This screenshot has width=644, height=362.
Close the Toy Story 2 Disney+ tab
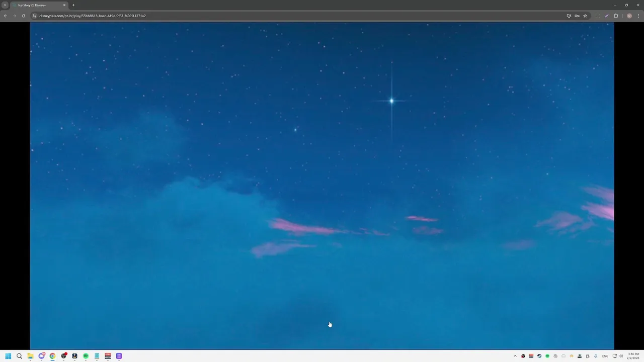pos(64,5)
